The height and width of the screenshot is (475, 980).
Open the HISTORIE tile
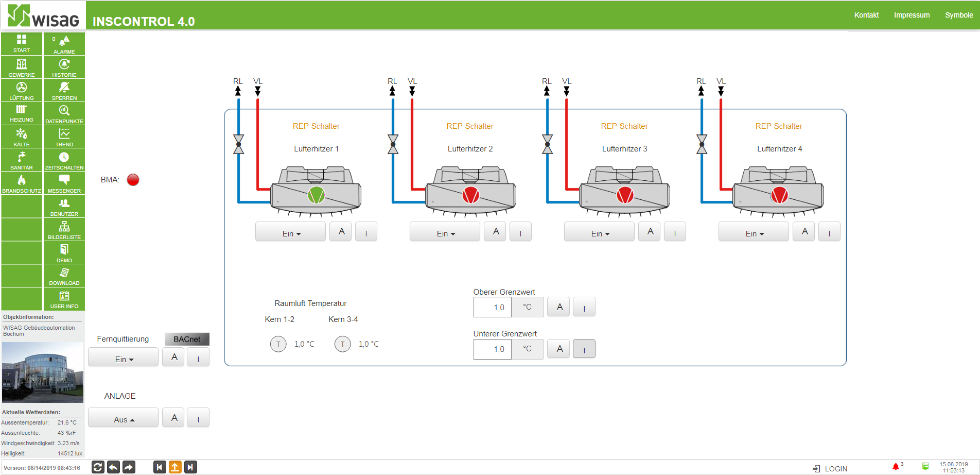[x=64, y=67]
